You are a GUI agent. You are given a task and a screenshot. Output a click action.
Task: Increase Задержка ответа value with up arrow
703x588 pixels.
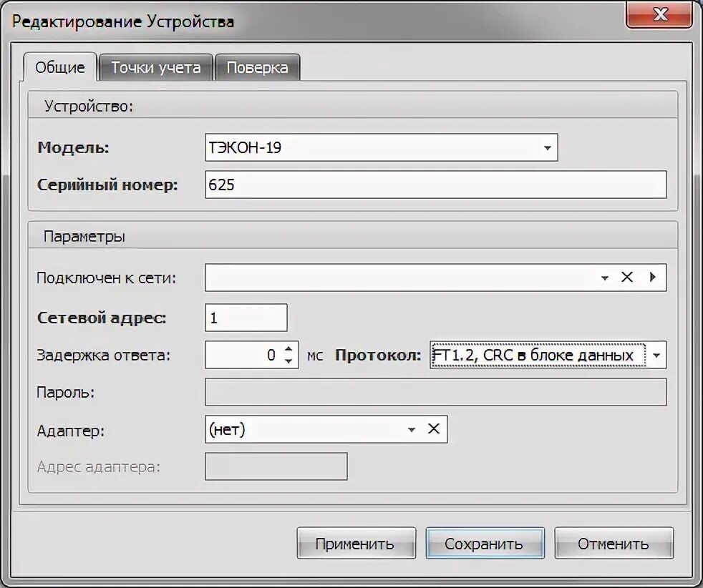(x=289, y=349)
